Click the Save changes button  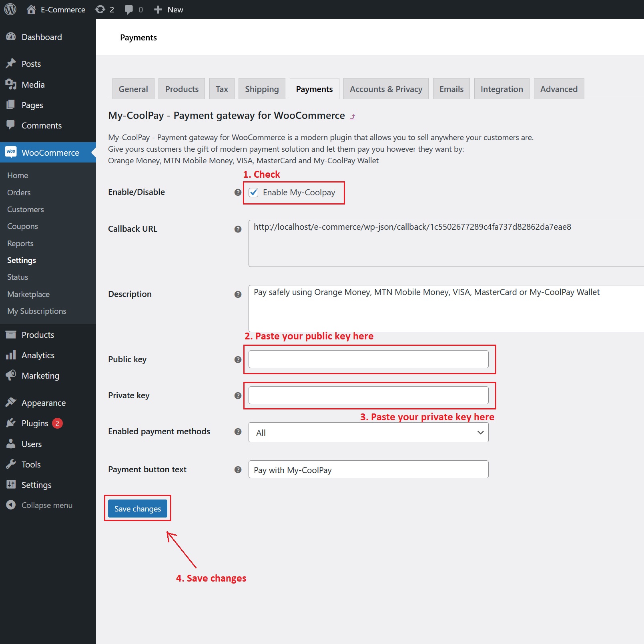tap(138, 508)
